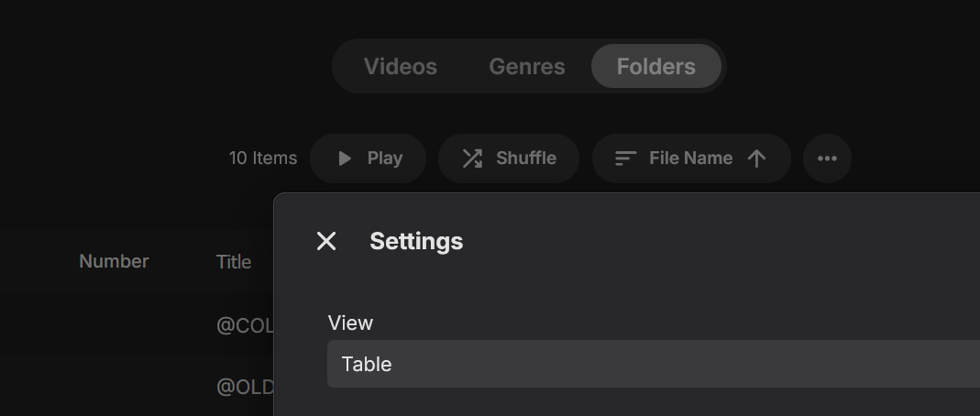The image size is (980, 416).
Task: Click the Play triangle icon
Action: coord(345,159)
